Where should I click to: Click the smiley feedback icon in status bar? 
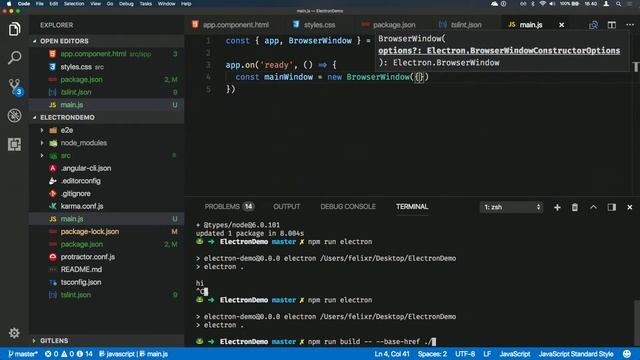(x=627, y=354)
